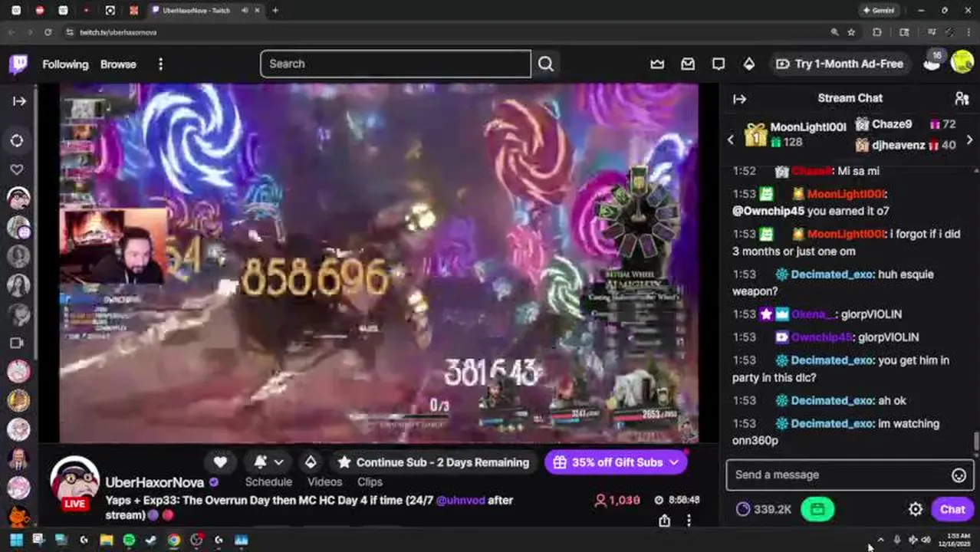Viewport: 980px width, 552px height.
Task: Open the chat community users icon
Action: (x=962, y=99)
